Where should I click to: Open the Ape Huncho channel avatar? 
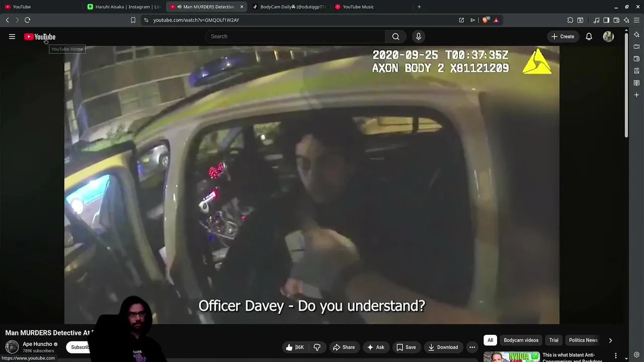click(12, 347)
